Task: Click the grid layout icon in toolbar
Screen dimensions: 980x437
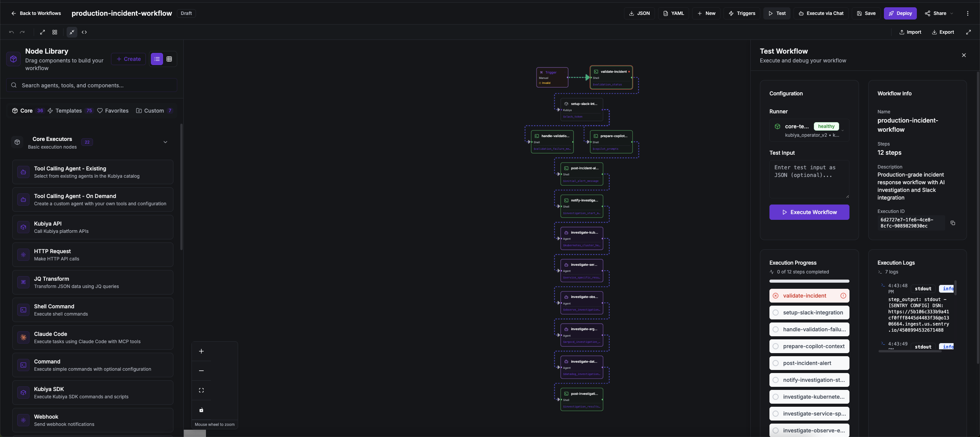Action: (x=55, y=32)
